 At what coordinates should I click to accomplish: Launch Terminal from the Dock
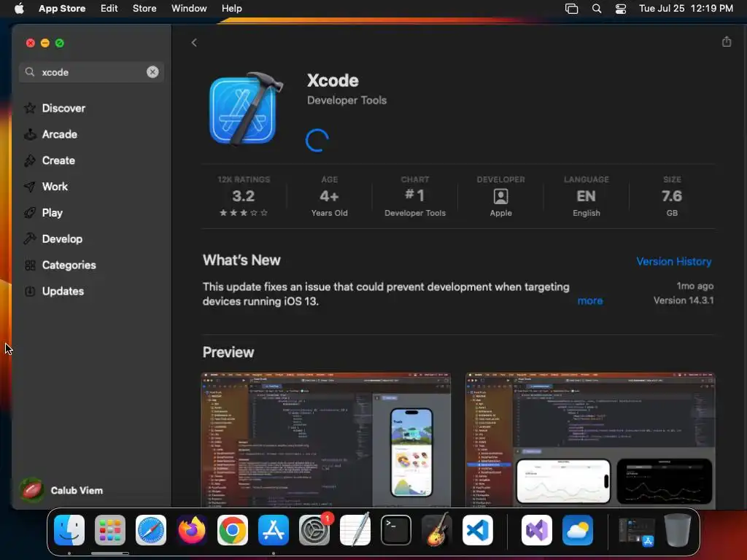[x=396, y=530]
